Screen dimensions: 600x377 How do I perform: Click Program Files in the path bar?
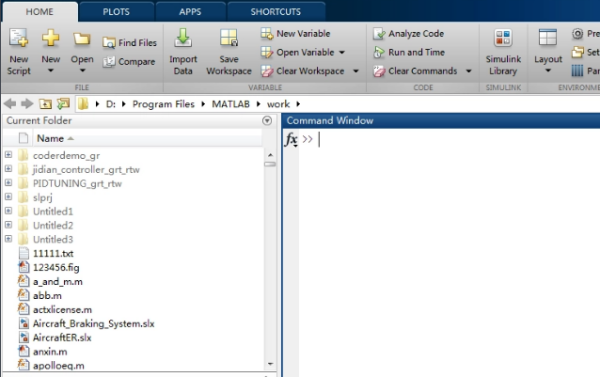coord(163,104)
